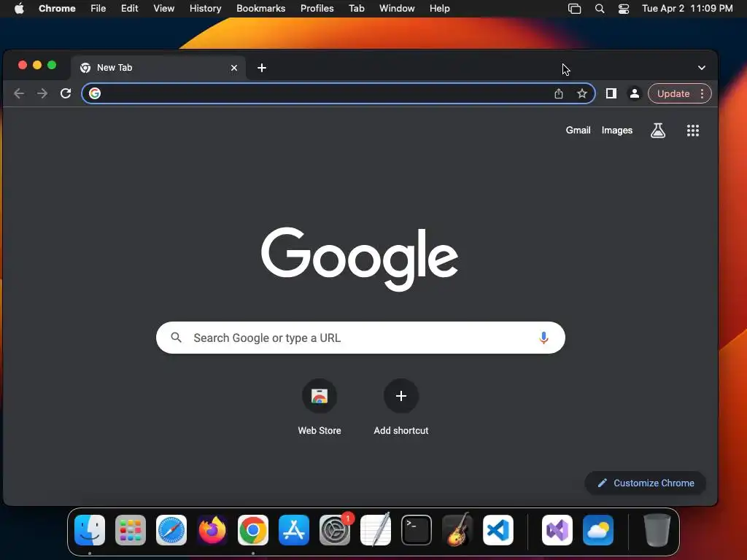Open a new tab with plus button
Viewport: 747px width, 560px height.
(x=262, y=68)
